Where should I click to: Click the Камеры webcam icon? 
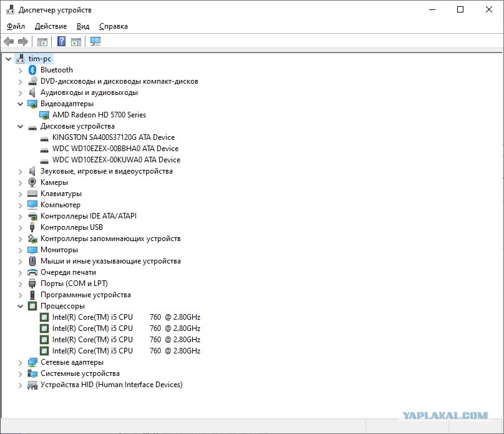[x=32, y=182]
